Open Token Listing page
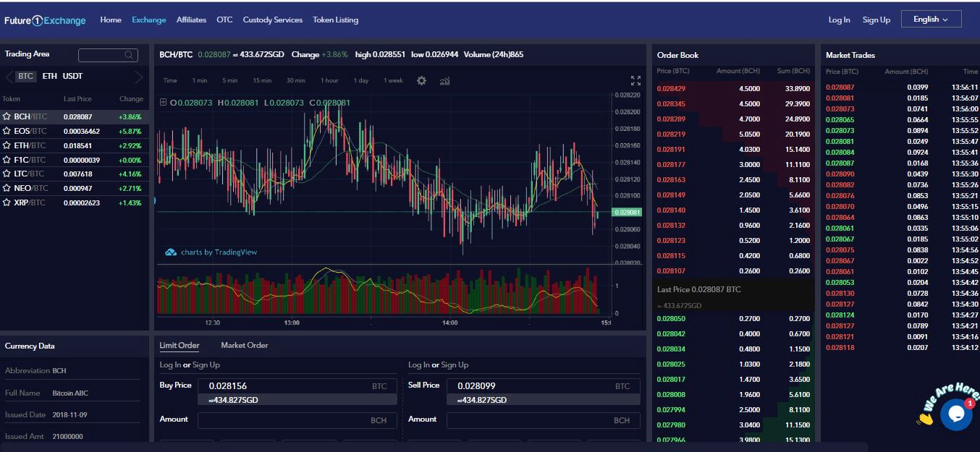This screenshot has height=452, width=980. click(x=336, y=20)
